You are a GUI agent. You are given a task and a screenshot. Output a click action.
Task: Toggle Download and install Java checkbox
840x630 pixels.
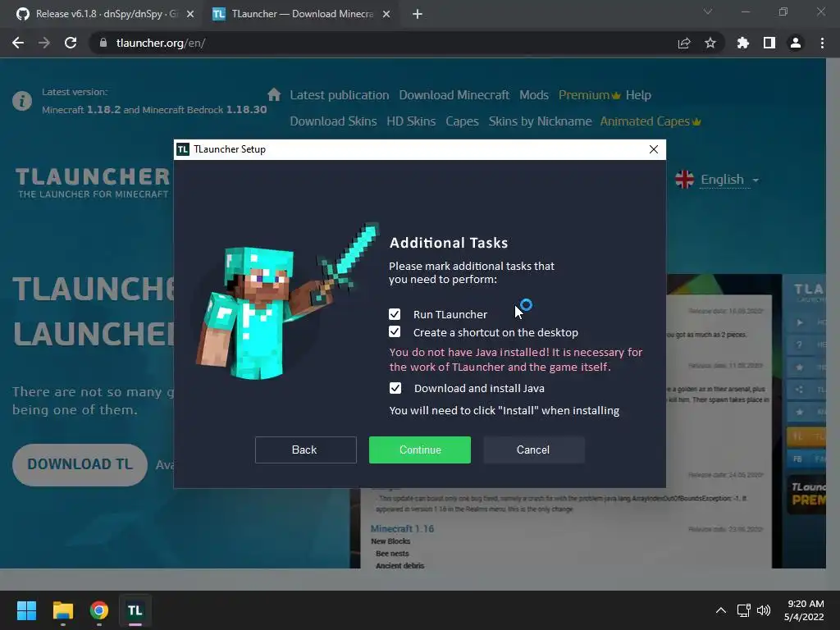click(x=395, y=388)
